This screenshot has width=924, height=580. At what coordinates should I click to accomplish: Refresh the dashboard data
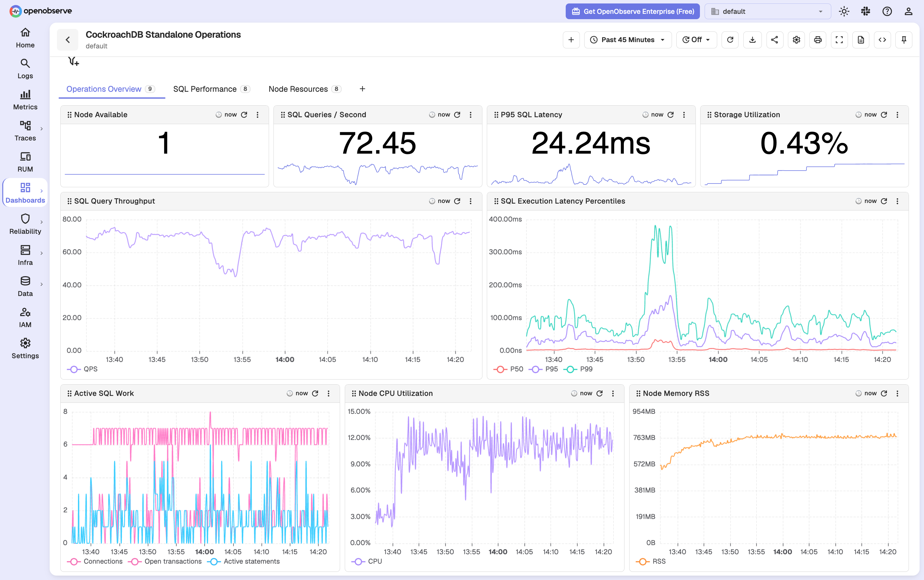point(730,40)
